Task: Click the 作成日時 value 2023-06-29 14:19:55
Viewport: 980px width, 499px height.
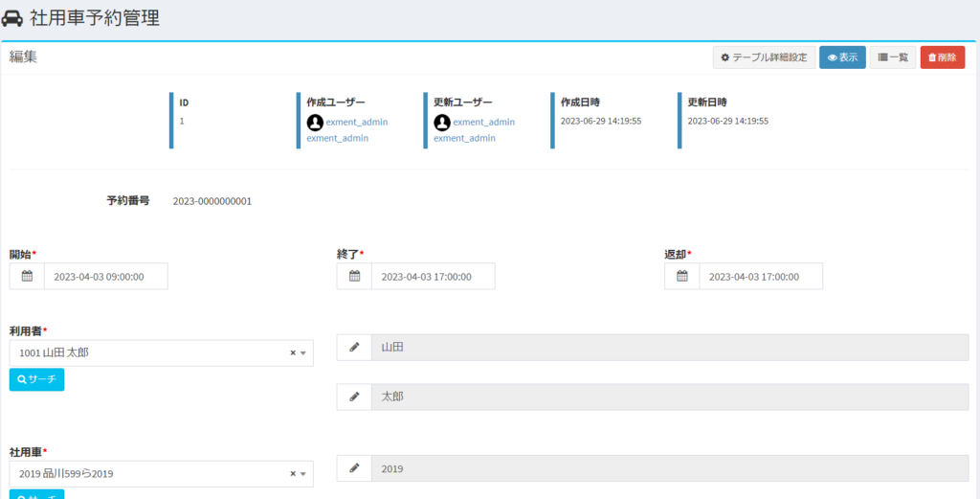Action: pyautogui.click(x=601, y=121)
